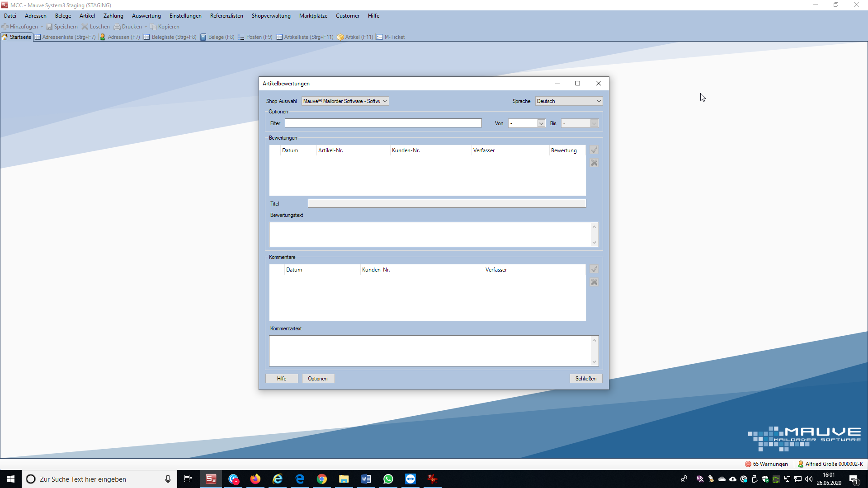Expand the Von rating dropdown
Viewport: 868px width, 488px height.
pos(541,123)
